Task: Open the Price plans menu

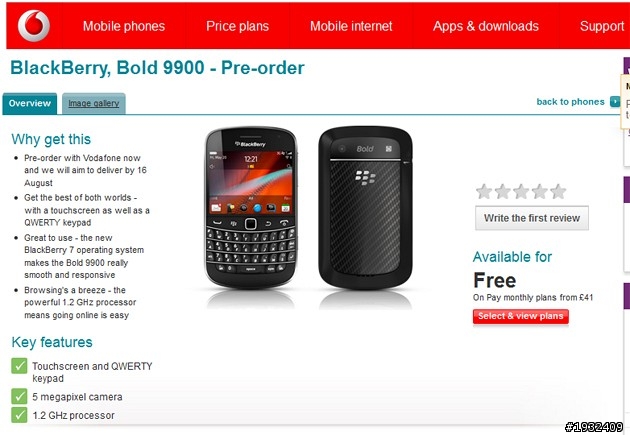Action: (x=237, y=26)
